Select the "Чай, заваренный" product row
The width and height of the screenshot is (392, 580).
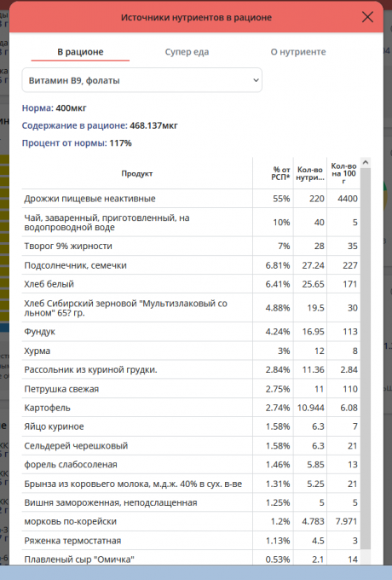point(191,223)
